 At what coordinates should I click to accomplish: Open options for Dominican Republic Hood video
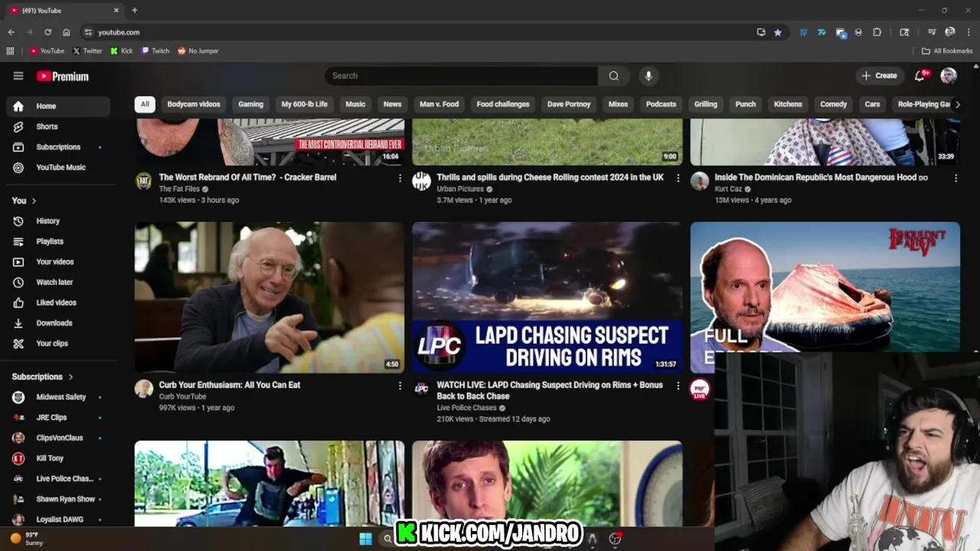coord(955,178)
